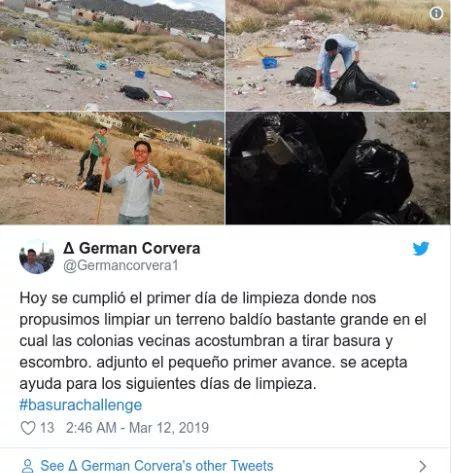The image size is (451, 473).
Task: Open photo of black garbage bags
Action: [x=338, y=168]
